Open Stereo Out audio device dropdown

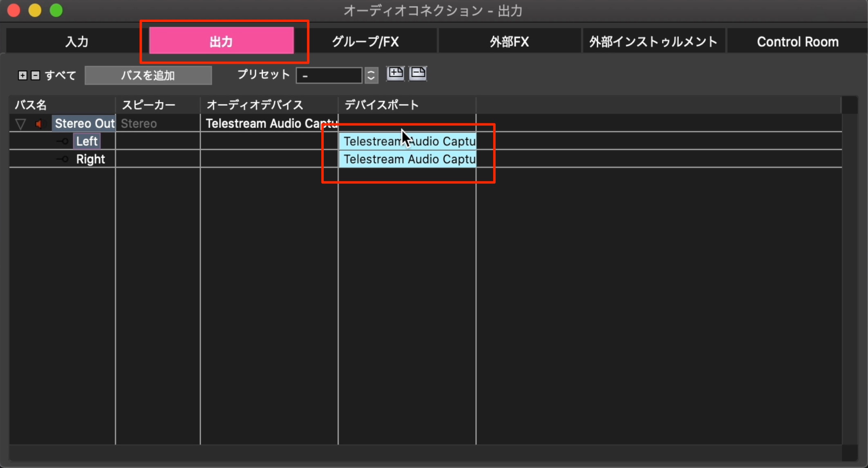point(269,123)
